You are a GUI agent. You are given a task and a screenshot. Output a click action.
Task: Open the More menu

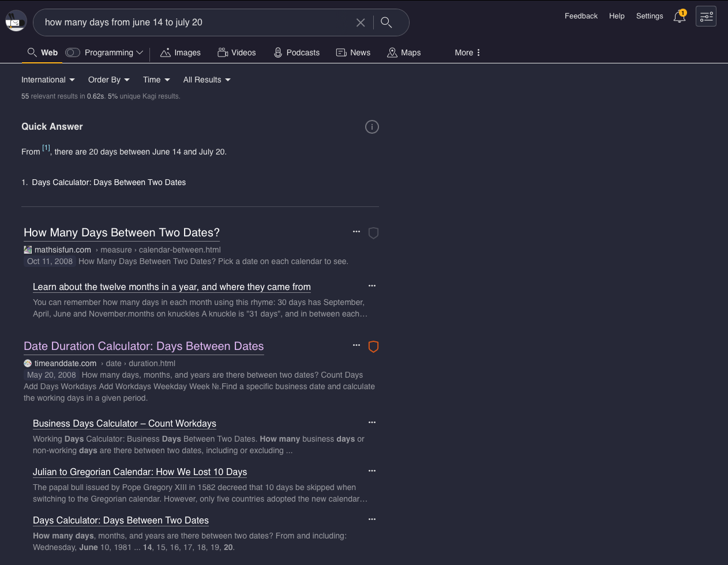pyautogui.click(x=467, y=52)
